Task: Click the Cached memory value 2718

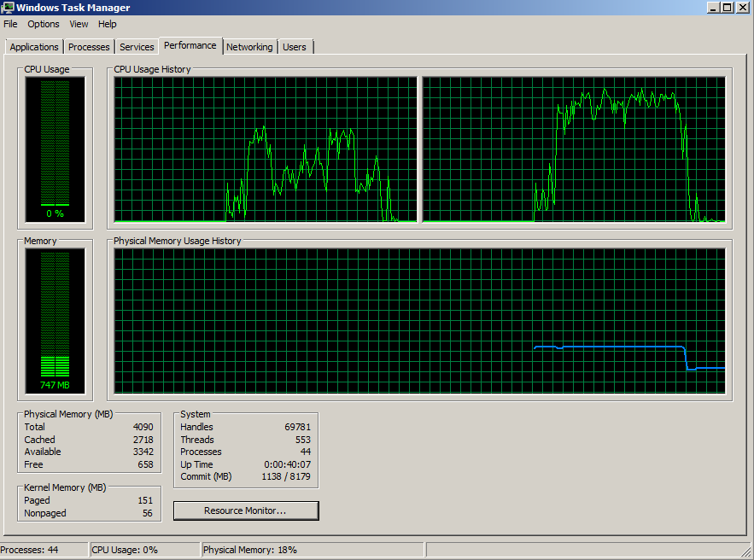Action: pos(143,440)
